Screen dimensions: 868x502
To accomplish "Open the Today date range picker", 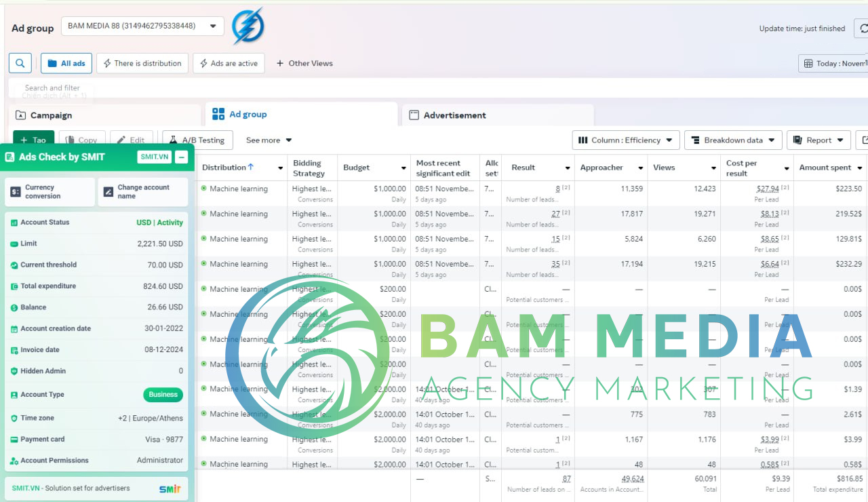I will click(833, 63).
